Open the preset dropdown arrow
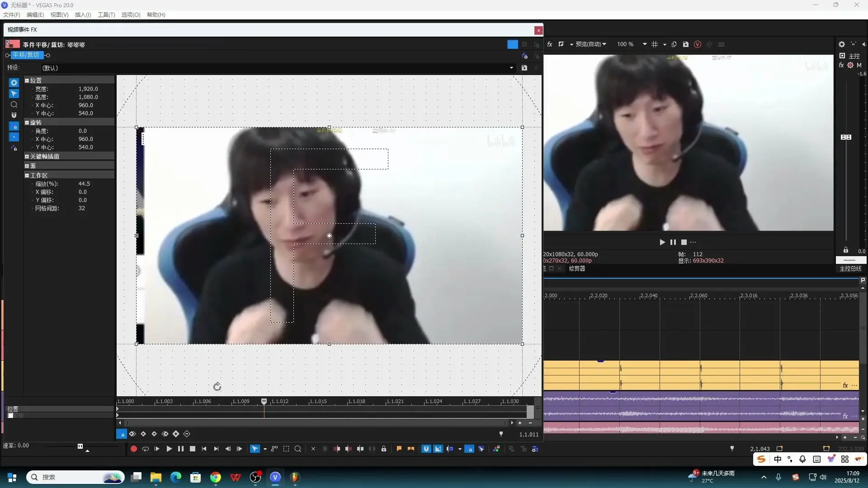The image size is (868, 488). point(511,68)
